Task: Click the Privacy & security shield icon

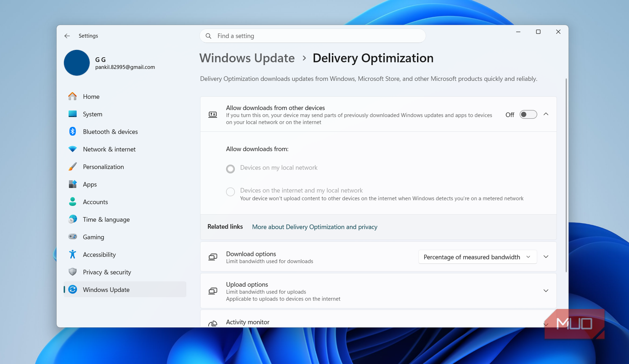Action: (x=72, y=271)
